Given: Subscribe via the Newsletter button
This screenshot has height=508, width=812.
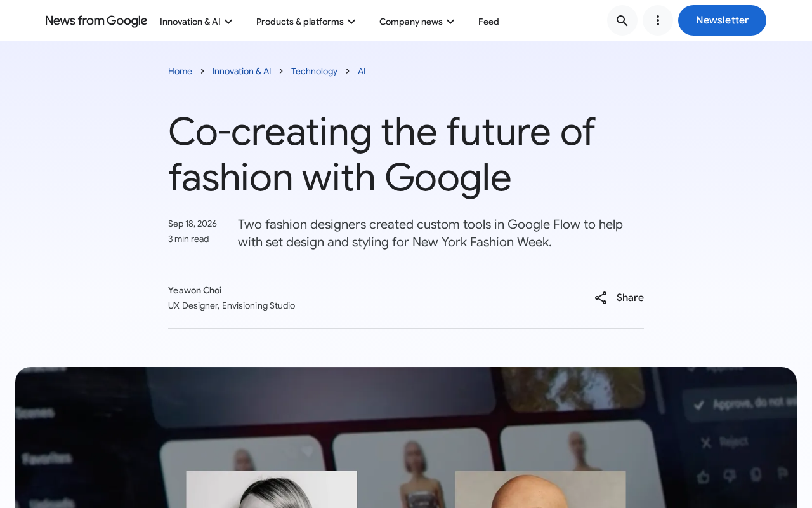Looking at the screenshot, I should [x=722, y=20].
